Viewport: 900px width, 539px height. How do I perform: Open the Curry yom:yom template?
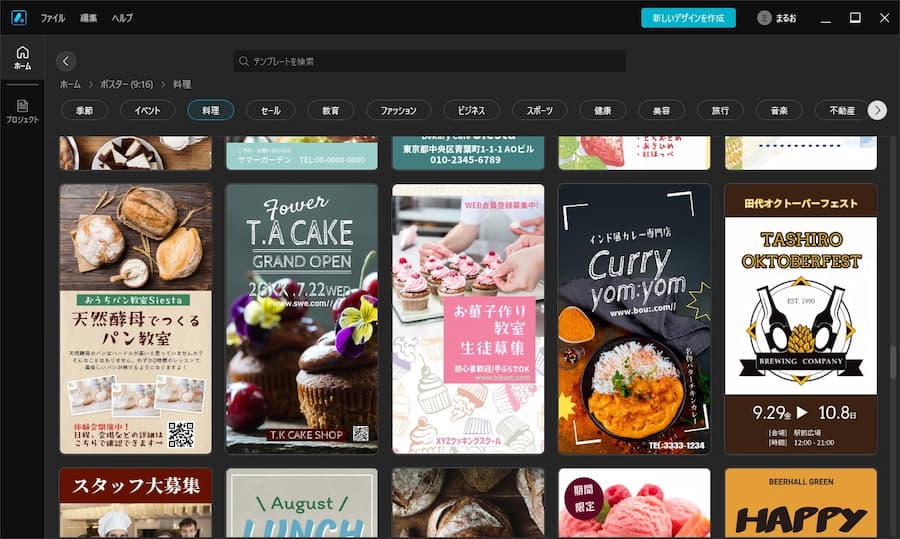(x=634, y=319)
